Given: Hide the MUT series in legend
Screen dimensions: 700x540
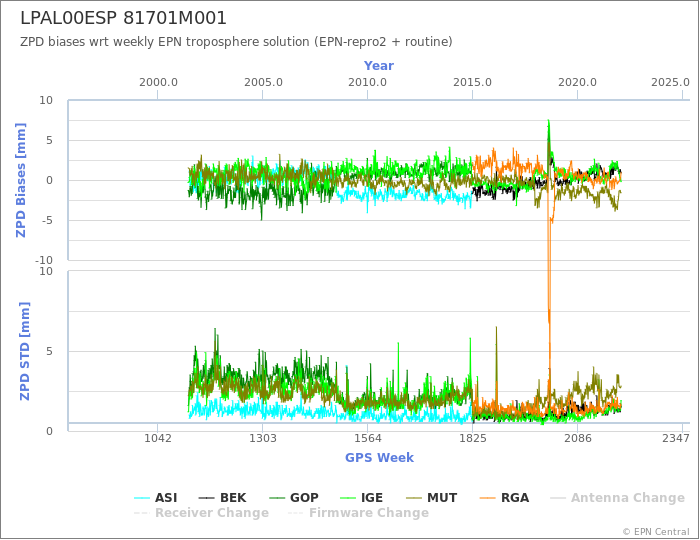Looking at the screenshot, I should point(432,498).
